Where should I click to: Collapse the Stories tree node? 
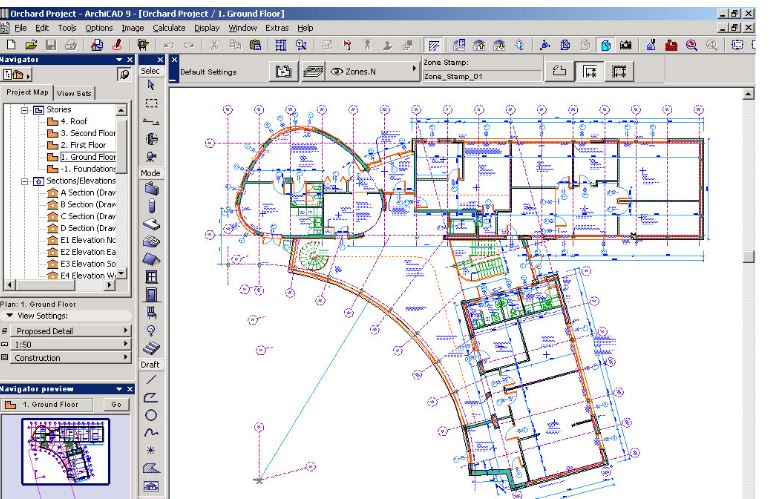(x=25, y=110)
